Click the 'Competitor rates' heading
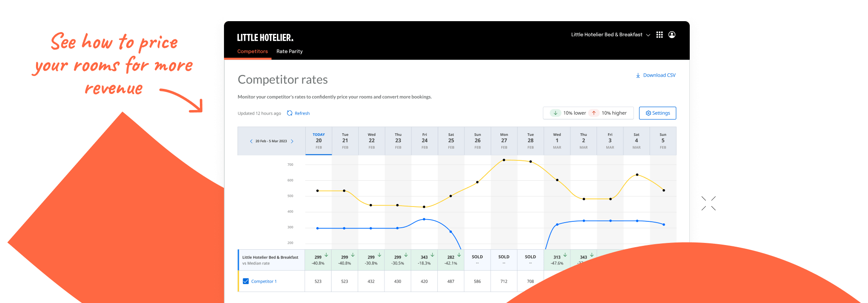868x303 pixels. coord(282,80)
